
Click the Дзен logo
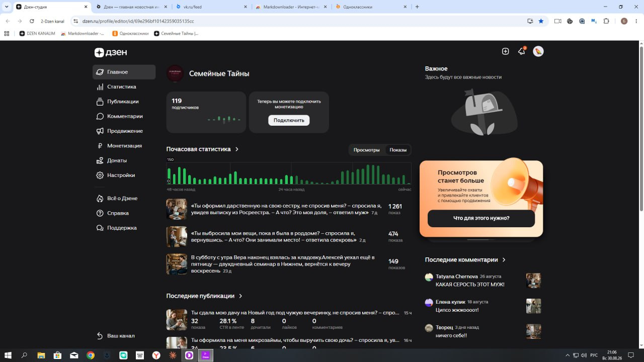pyautogui.click(x=111, y=52)
